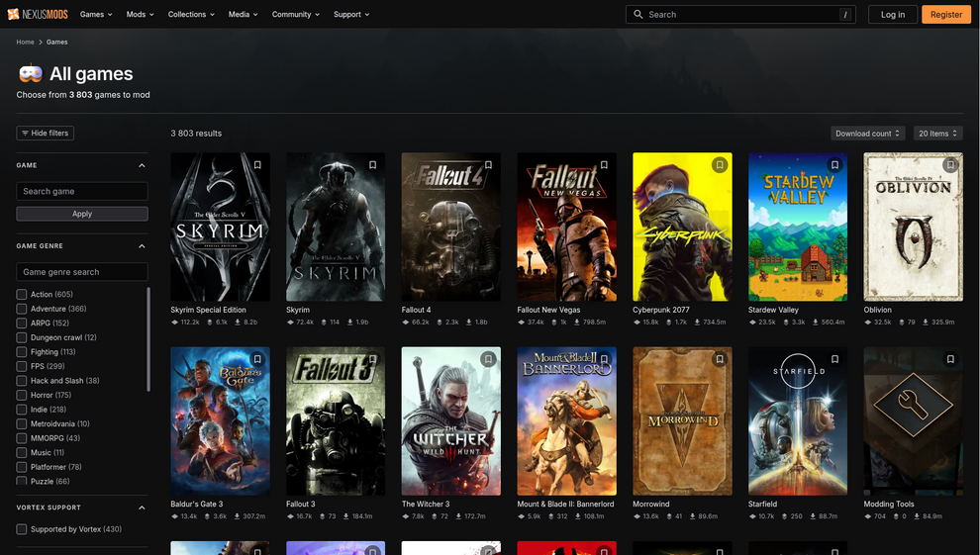Open the 20 Items per page dropdown
The height and width of the screenshot is (555, 980).
(937, 133)
